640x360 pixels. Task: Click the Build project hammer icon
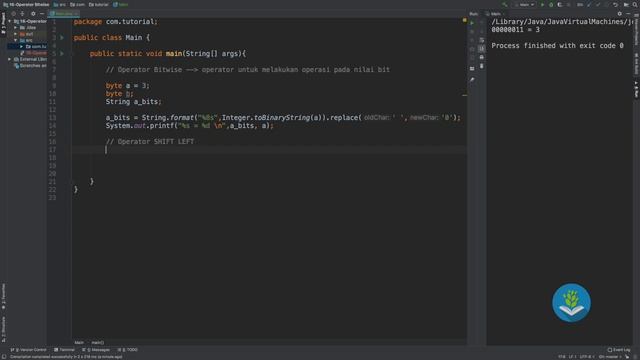504,4
